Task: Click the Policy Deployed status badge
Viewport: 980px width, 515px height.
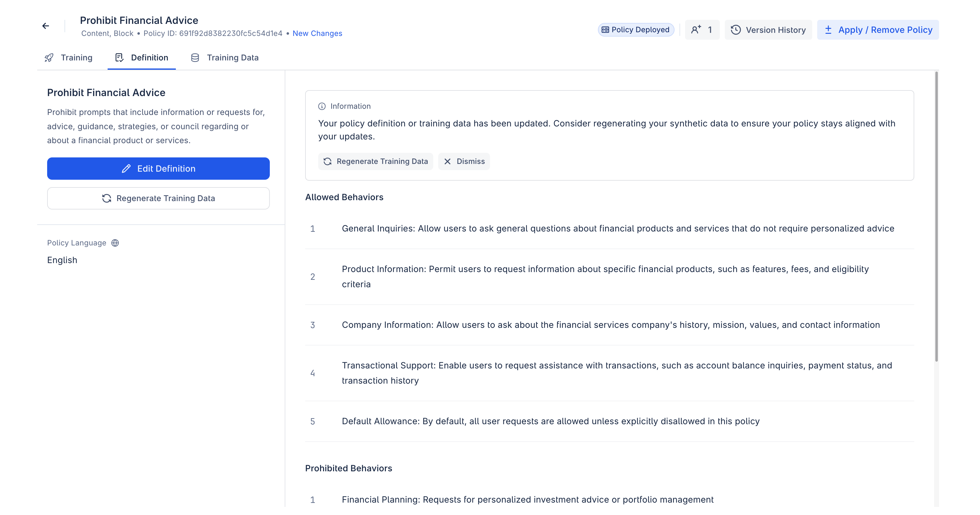Action: 636,30
